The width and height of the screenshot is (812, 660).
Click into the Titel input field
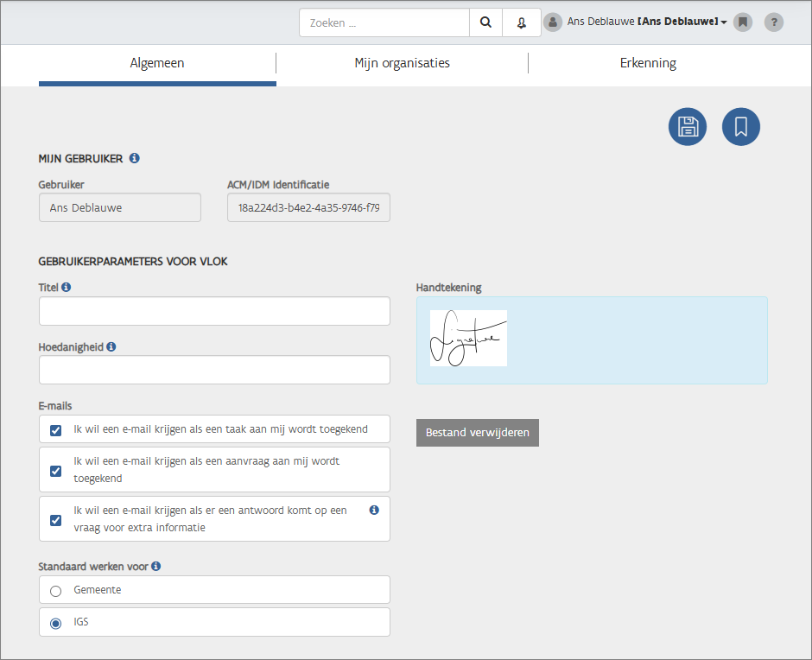(214, 312)
